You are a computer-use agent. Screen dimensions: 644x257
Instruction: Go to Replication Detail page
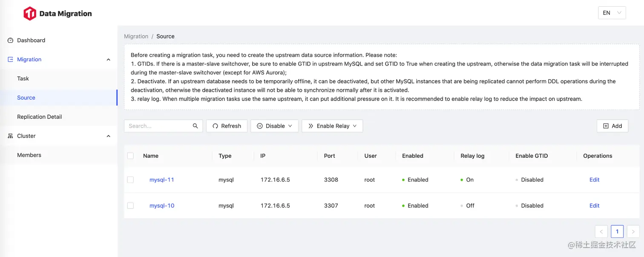click(x=40, y=117)
